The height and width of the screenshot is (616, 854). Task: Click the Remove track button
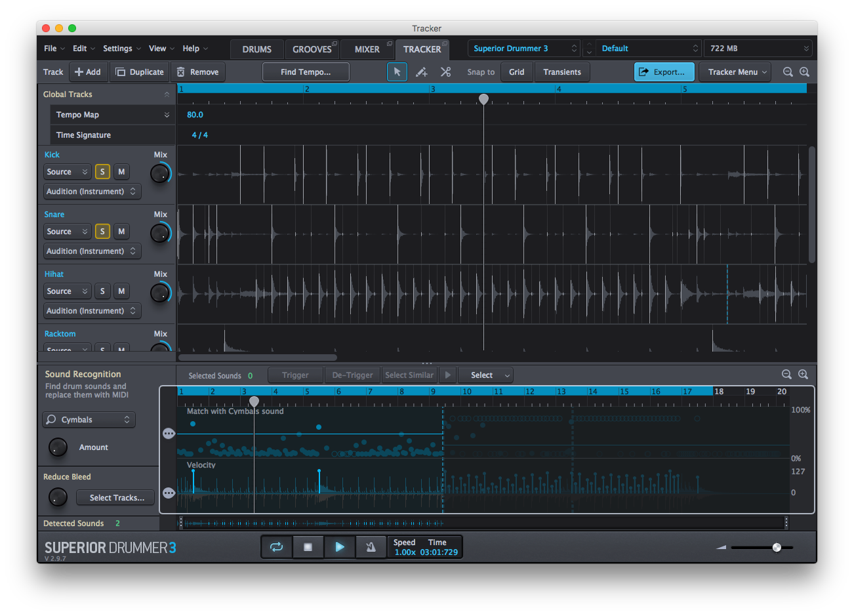197,72
